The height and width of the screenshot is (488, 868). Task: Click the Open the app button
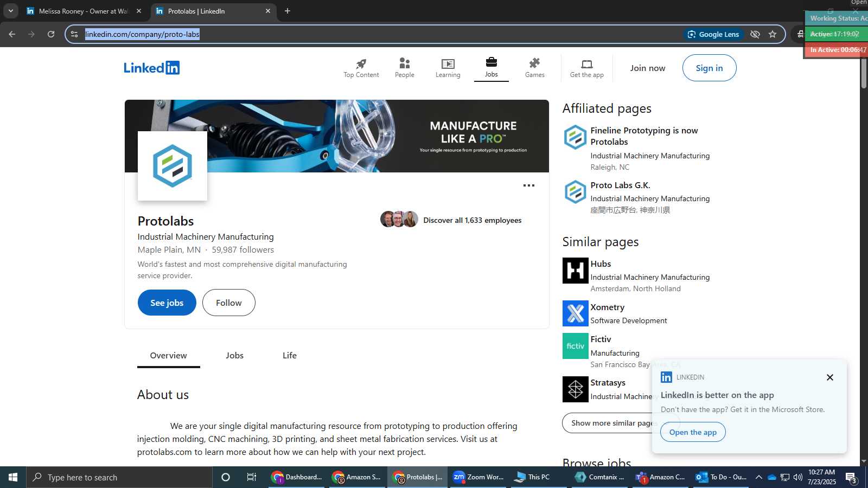pyautogui.click(x=693, y=432)
